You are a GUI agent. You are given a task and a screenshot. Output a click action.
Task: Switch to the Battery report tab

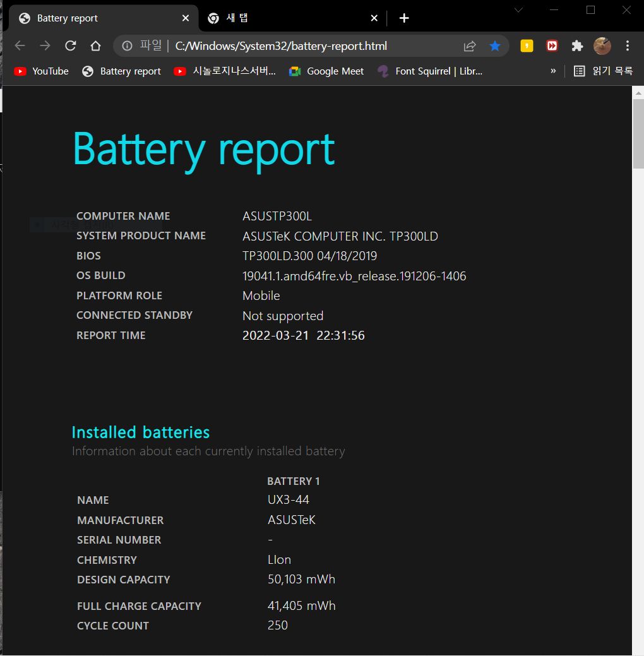point(103,18)
